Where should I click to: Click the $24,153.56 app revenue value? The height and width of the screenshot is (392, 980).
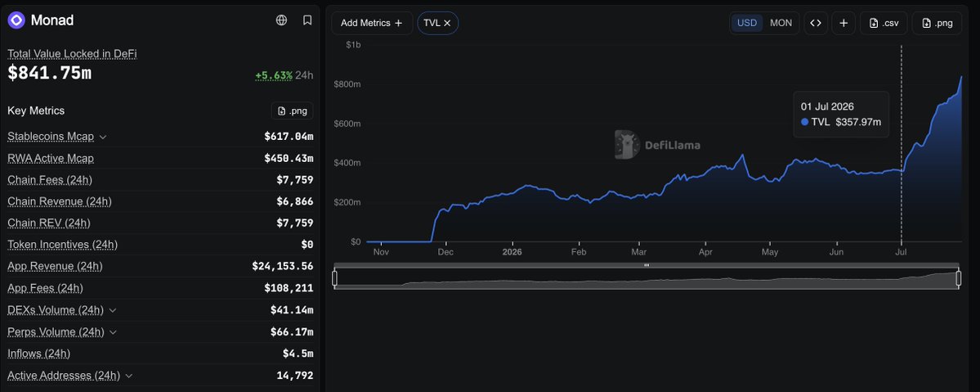(283, 266)
